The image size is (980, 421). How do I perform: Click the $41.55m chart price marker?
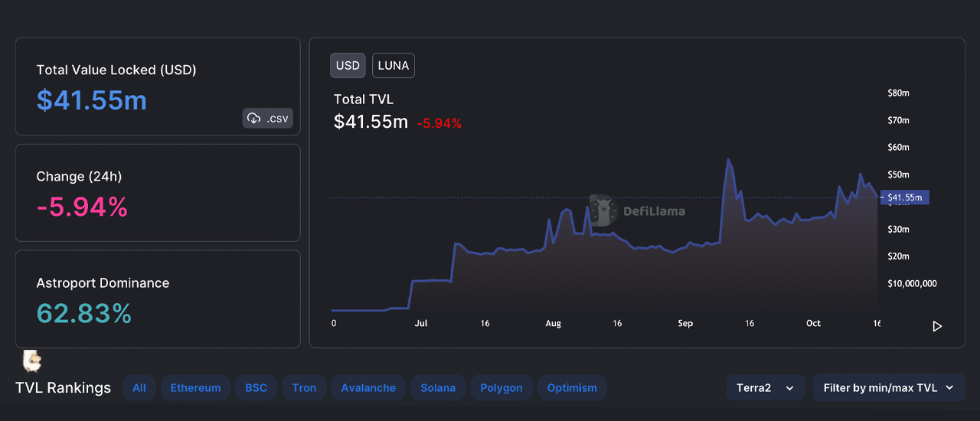point(905,197)
